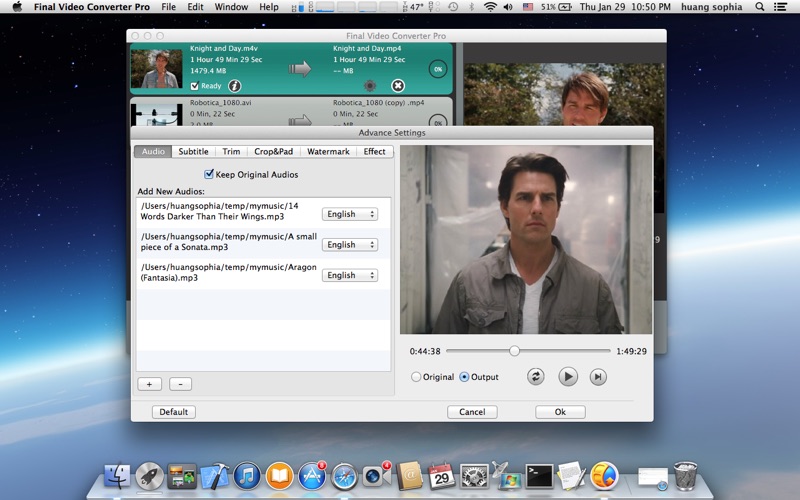Image resolution: width=800 pixels, height=500 pixels.
Task: Open TextEdit from the Dock
Action: pyautogui.click(x=571, y=476)
